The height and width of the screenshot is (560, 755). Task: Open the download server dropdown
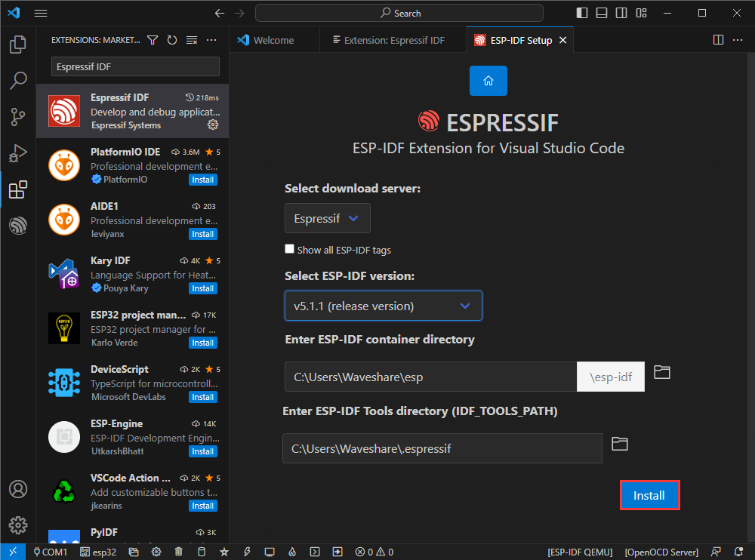328,218
